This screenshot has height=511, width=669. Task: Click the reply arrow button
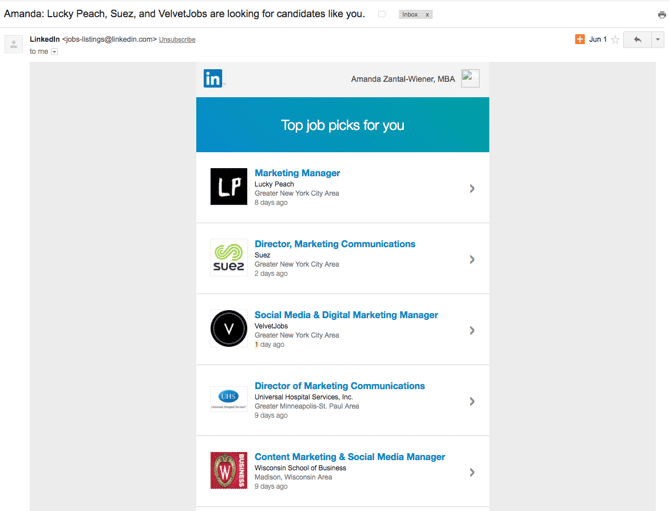(637, 40)
